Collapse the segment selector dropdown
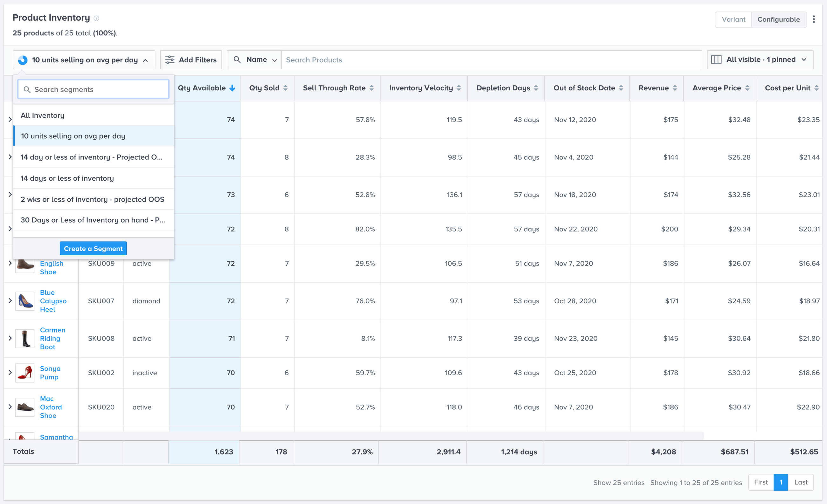Screen dimensions: 827x504 click(146, 60)
